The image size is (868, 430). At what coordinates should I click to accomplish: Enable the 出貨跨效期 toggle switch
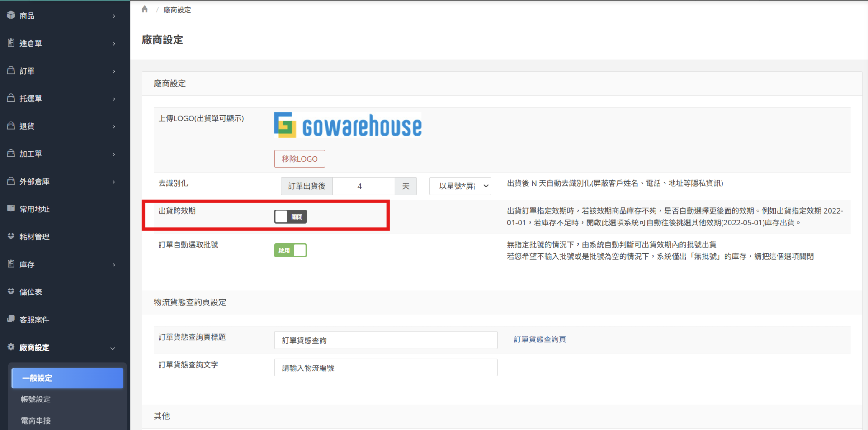tap(290, 217)
